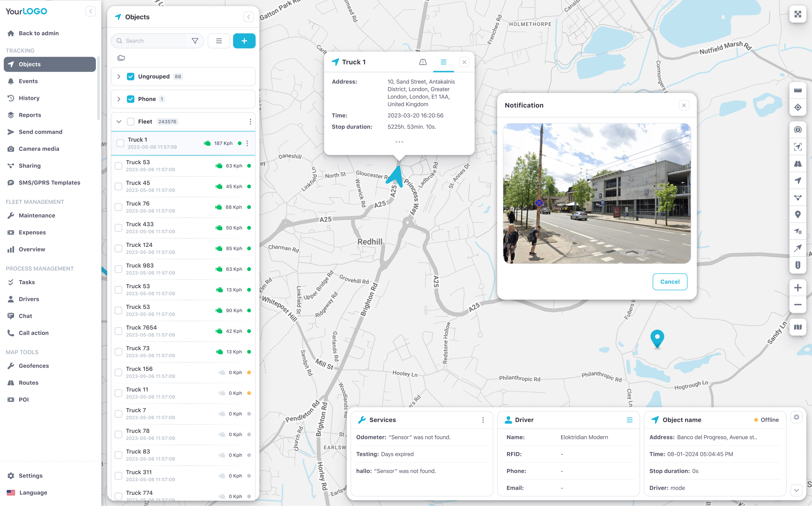Click the blue add object plus button
This screenshot has width=812, height=506.
click(244, 41)
